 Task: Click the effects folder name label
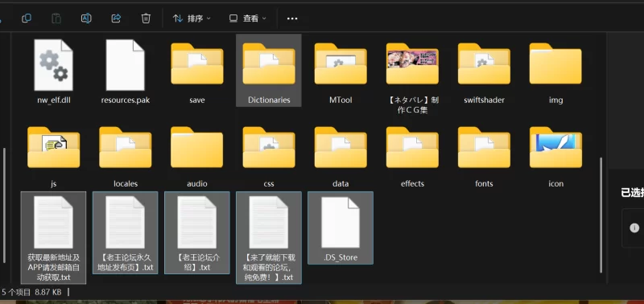point(412,184)
